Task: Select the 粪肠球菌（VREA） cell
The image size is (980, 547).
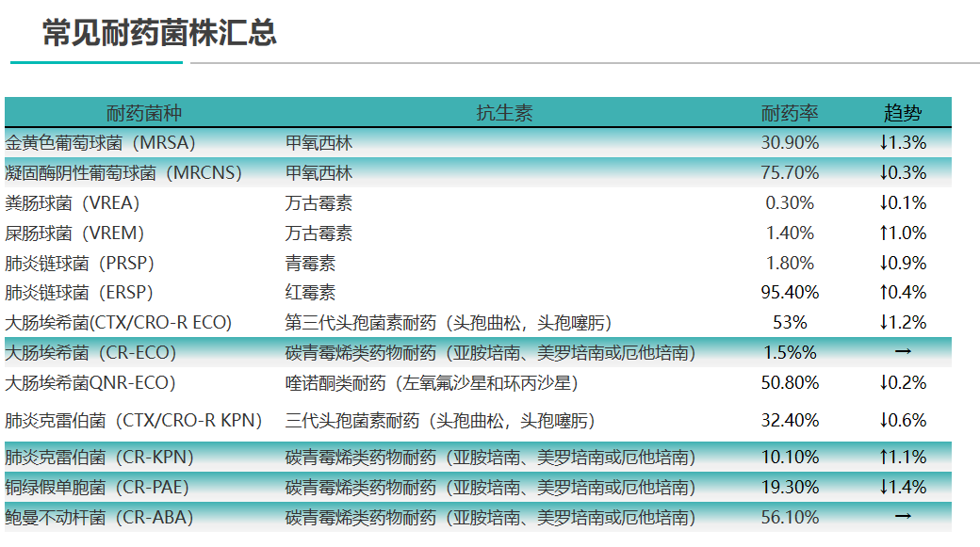Action: point(73,203)
